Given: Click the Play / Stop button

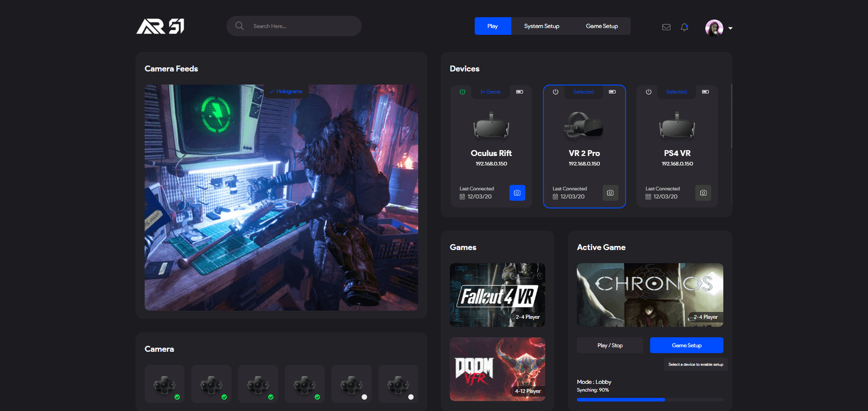Looking at the screenshot, I should 610,345.
